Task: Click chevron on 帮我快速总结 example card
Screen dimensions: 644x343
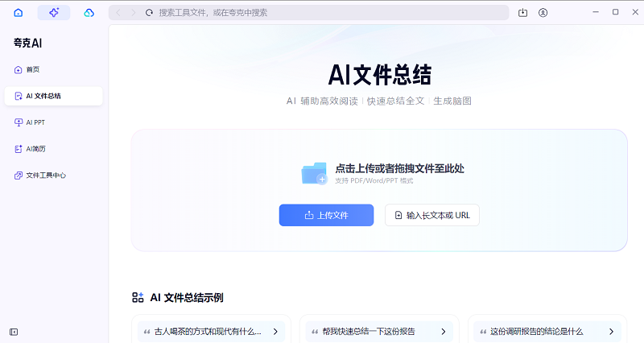Action: (444, 332)
